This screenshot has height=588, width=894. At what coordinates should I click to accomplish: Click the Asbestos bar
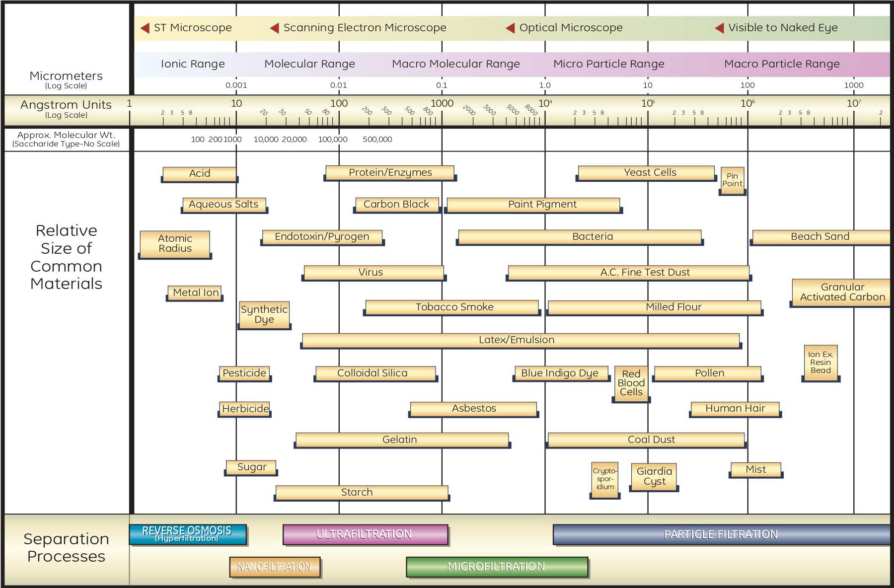(473, 409)
